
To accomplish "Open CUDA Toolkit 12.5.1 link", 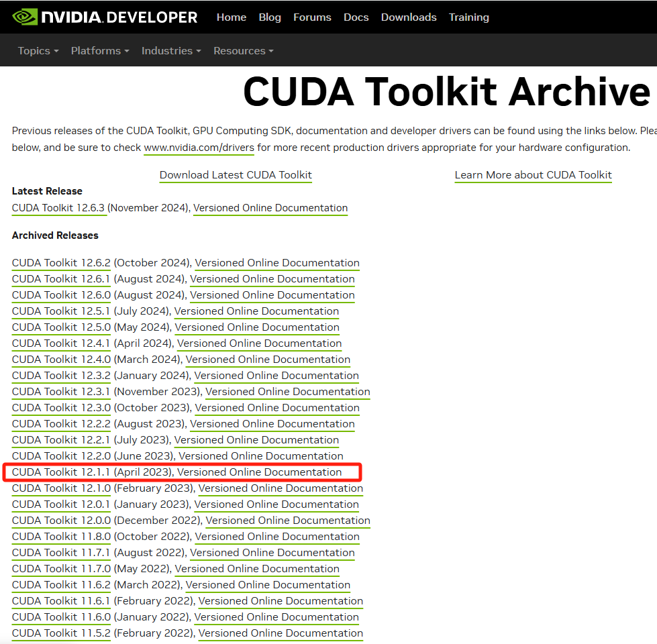I will (x=61, y=311).
